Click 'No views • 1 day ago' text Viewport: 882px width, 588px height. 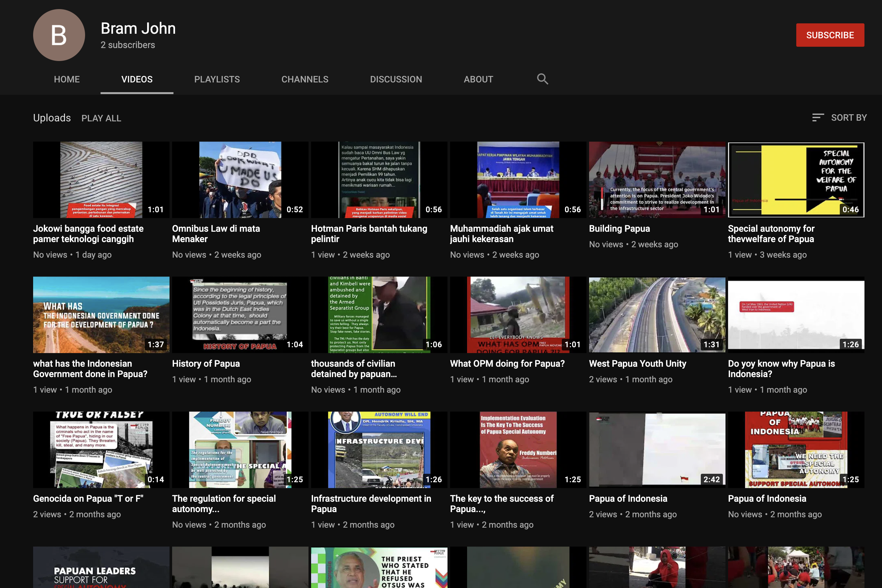[72, 255]
